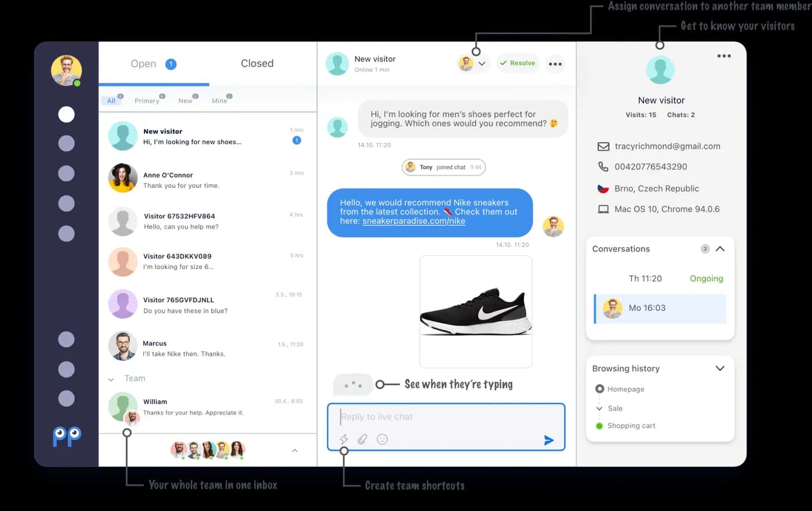This screenshot has height=511, width=812.
Task: Click the phone icon next to 00420776543290
Action: tap(603, 167)
